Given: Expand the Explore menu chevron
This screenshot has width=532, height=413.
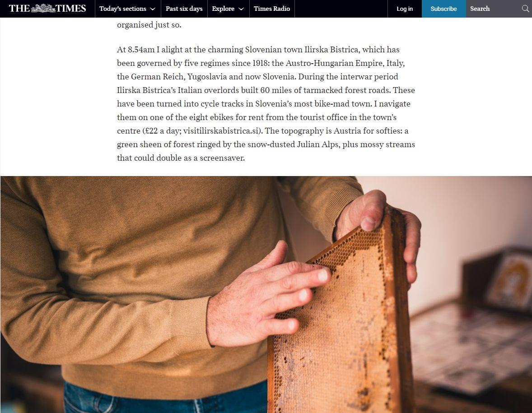Looking at the screenshot, I should (241, 9).
